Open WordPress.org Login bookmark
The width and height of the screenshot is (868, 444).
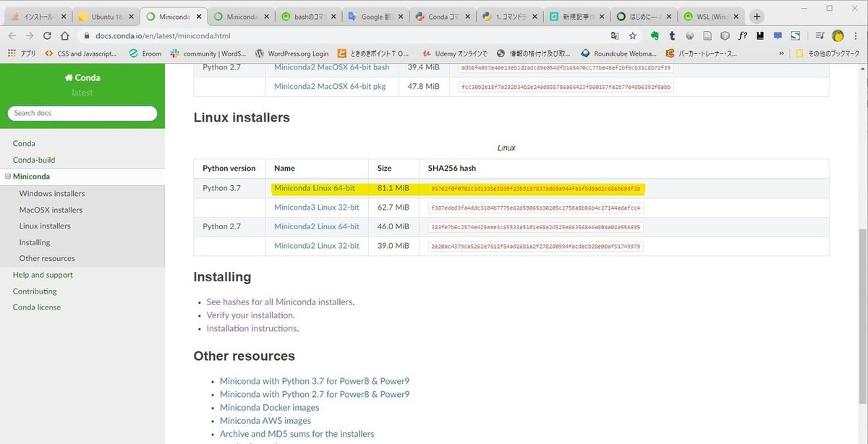pyautogui.click(x=292, y=54)
